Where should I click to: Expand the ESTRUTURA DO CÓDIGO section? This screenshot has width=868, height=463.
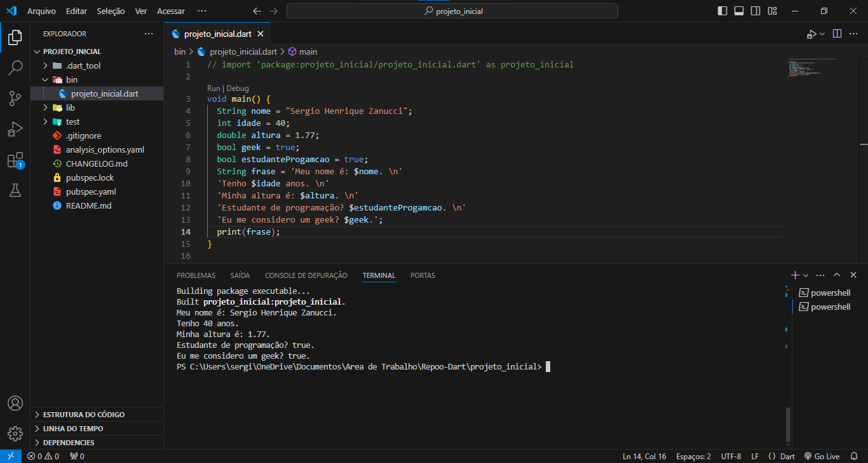tap(97, 414)
